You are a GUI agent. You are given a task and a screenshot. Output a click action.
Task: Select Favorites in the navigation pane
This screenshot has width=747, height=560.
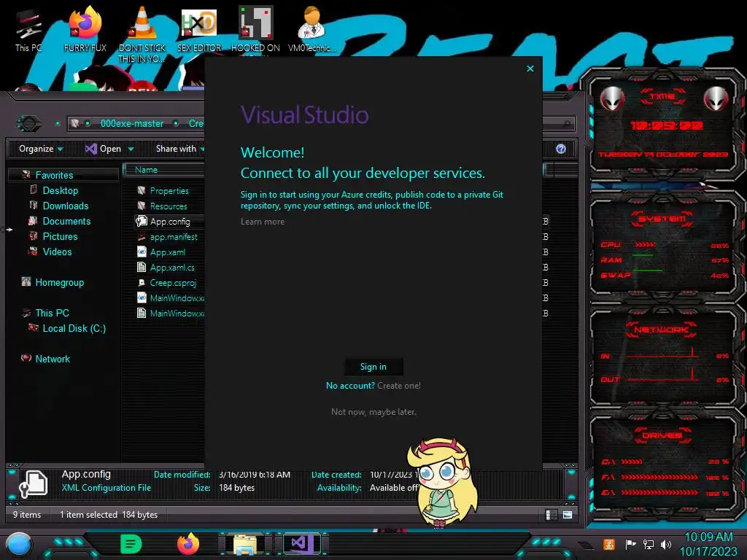tap(54, 175)
